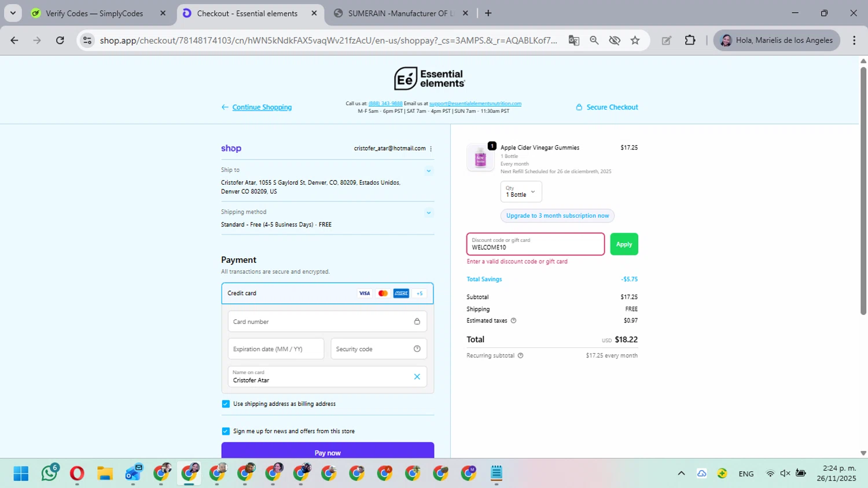This screenshot has height=488, width=868.
Task: Switch to the SUMERAIN Manufacturer tab
Action: click(400, 13)
